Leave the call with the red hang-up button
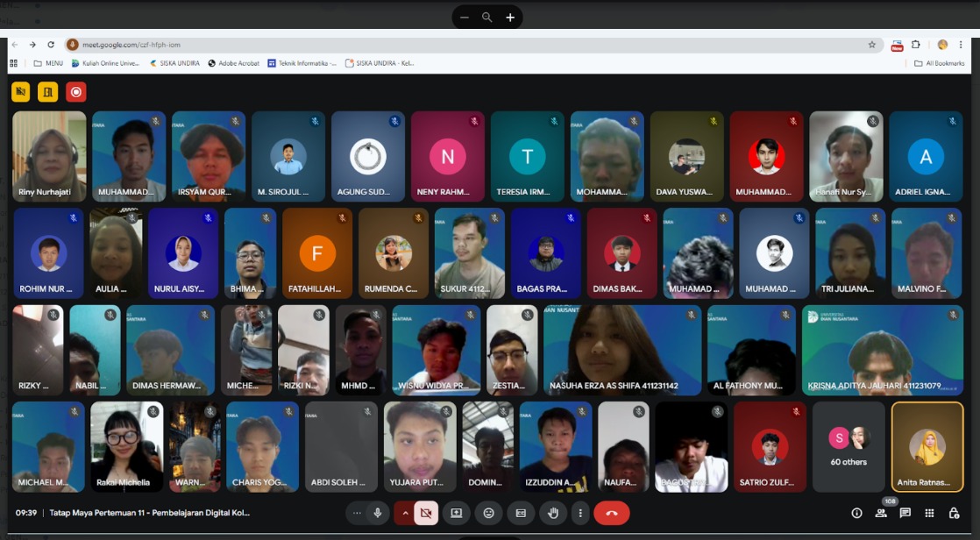 point(612,513)
